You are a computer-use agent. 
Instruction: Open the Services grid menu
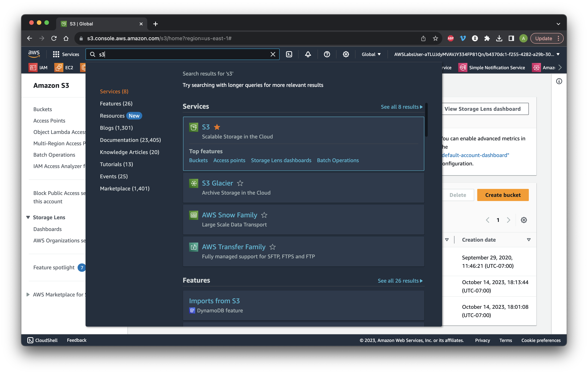coord(66,54)
